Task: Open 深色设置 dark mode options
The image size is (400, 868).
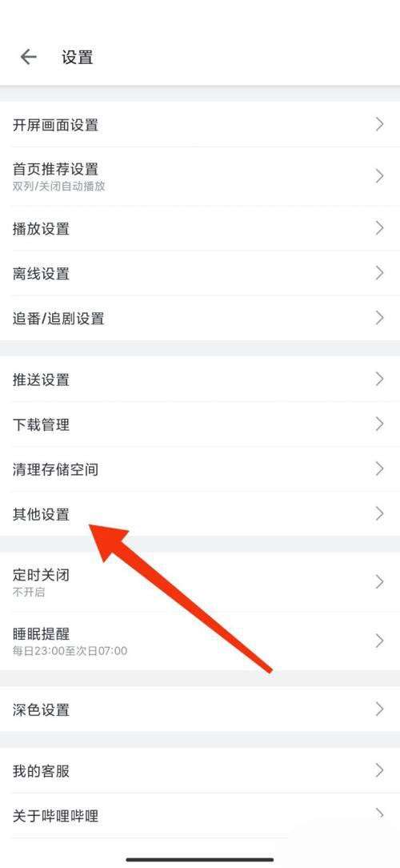Action: pos(200,709)
